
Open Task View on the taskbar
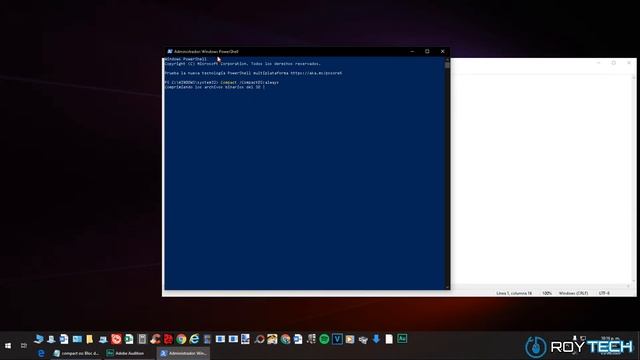(24, 346)
